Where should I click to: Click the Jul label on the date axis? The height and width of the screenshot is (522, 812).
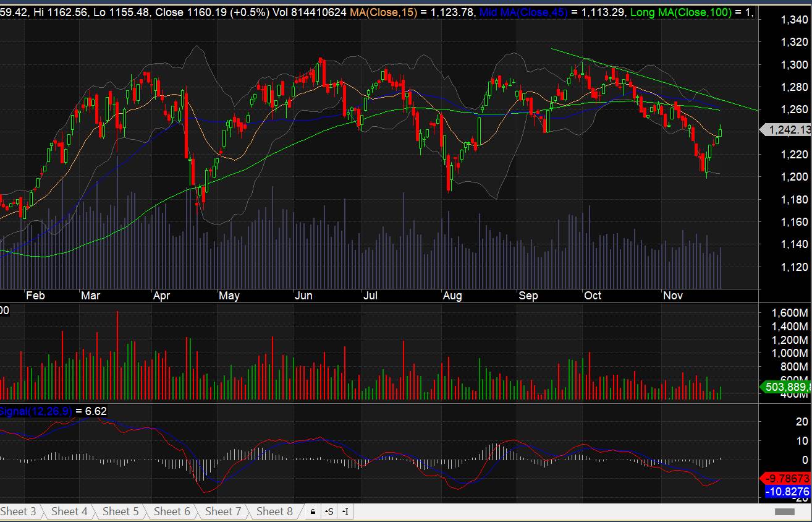tap(370, 296)
